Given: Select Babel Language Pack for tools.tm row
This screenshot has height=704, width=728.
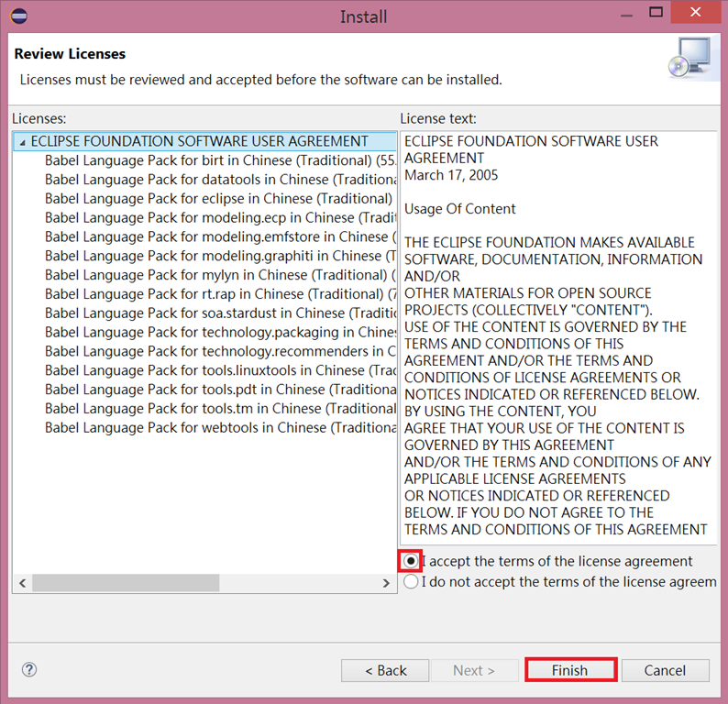Looking at the screenshot, I should coord(221,409).
